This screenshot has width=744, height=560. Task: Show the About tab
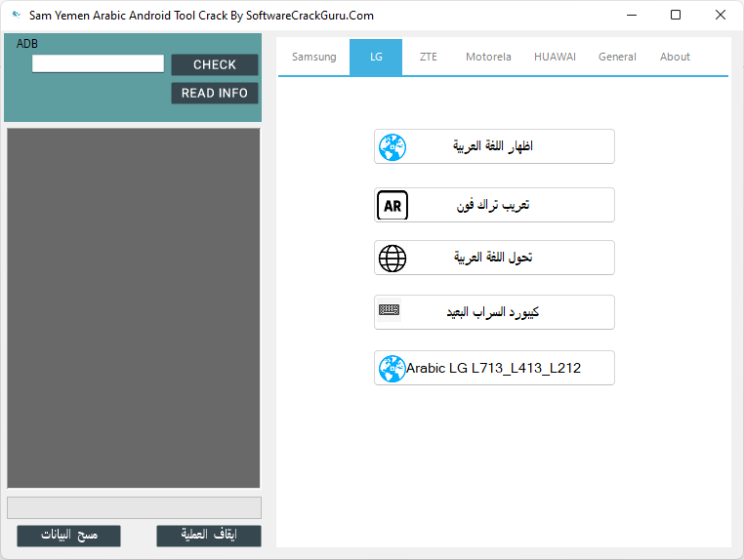tap(675, 57)
